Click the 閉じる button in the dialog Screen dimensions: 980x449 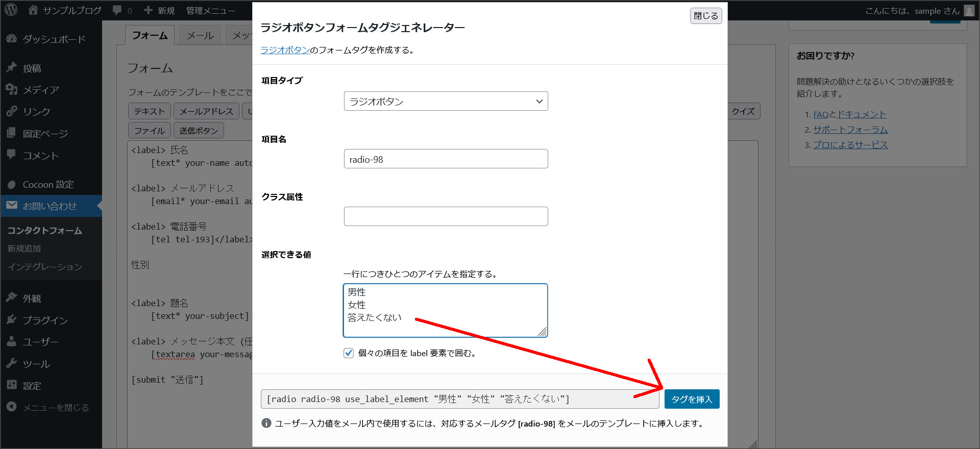click(x=705, y=16)
